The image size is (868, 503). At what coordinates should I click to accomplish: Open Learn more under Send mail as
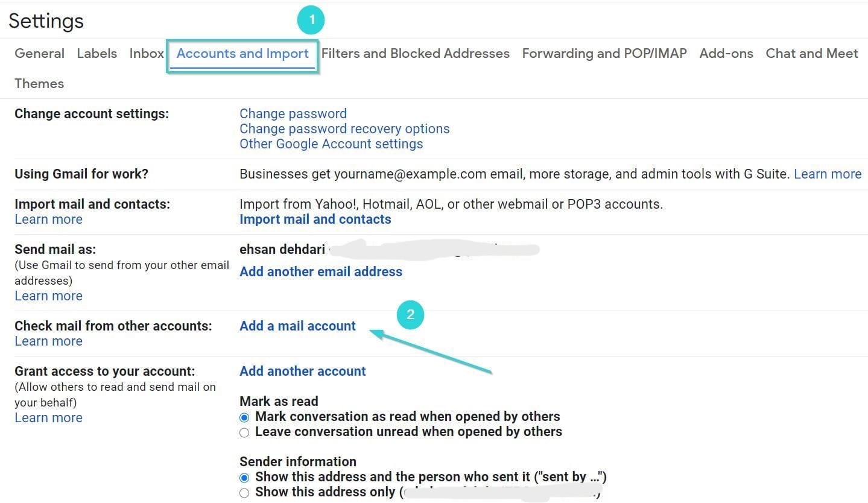tap(48, 296)
